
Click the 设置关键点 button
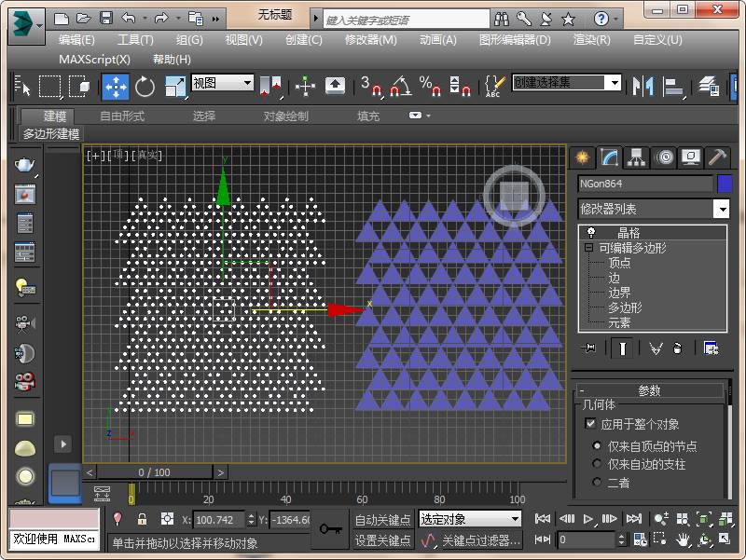click(382, 540)
